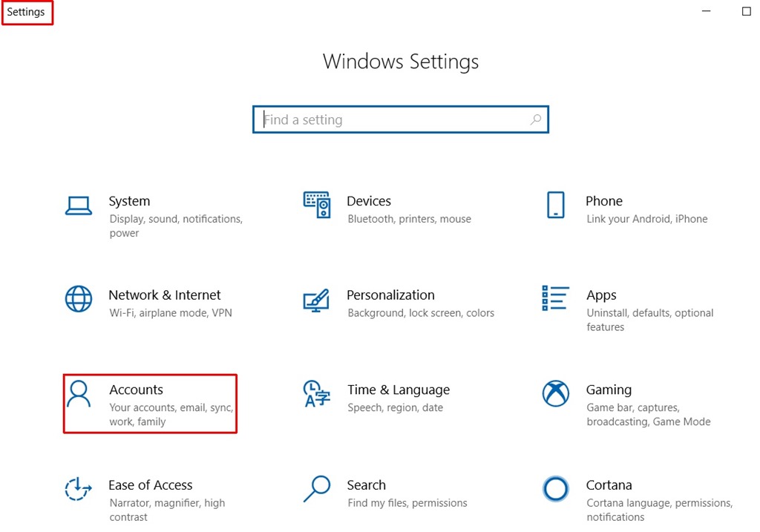
Task: Select the Network & Internet globe icon
Action: point(78,299)
